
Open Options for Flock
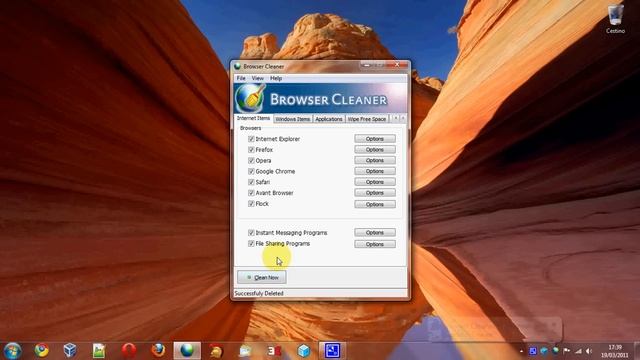click(375, 204)
